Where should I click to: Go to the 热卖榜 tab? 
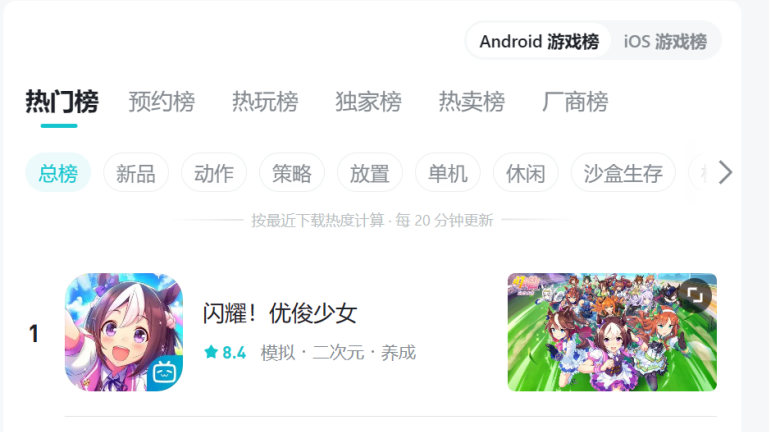pos(471,102)
